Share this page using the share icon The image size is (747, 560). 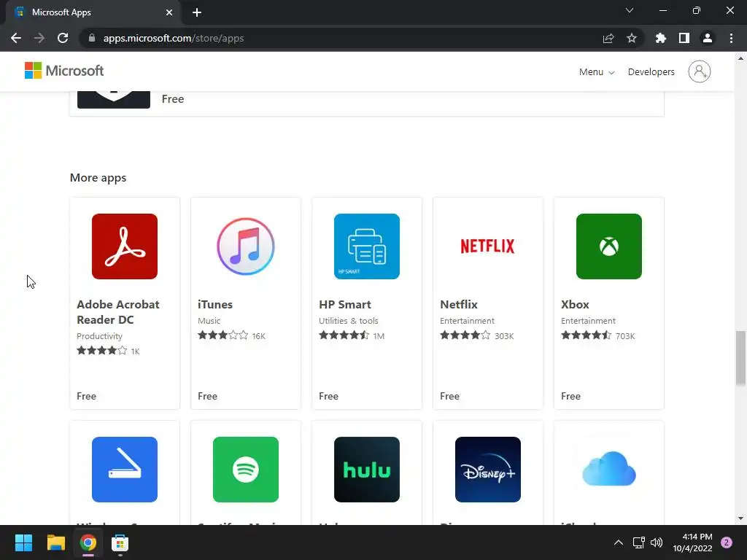pyautogui.click(x=608, y=38)
